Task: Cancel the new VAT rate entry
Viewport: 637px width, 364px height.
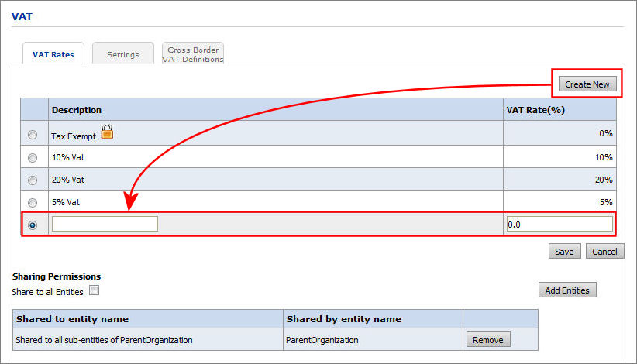Action: 604,252
